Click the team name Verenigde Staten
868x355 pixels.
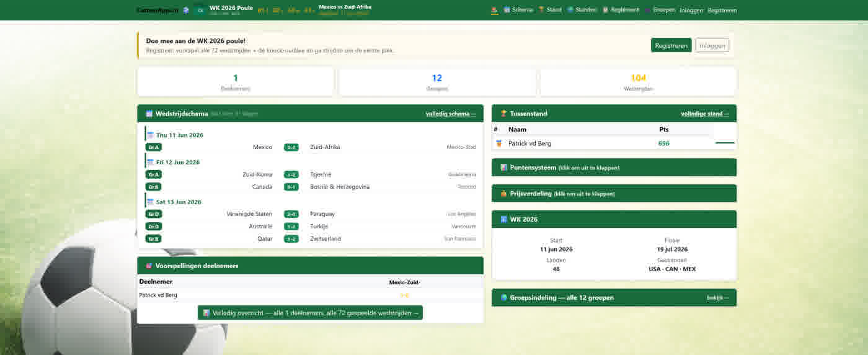[249, 214]
